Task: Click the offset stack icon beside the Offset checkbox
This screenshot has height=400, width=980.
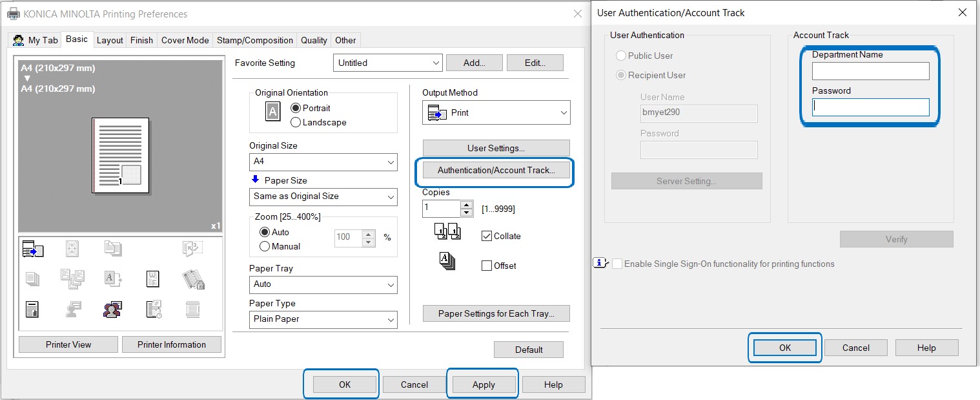Action: pos(447,262)
